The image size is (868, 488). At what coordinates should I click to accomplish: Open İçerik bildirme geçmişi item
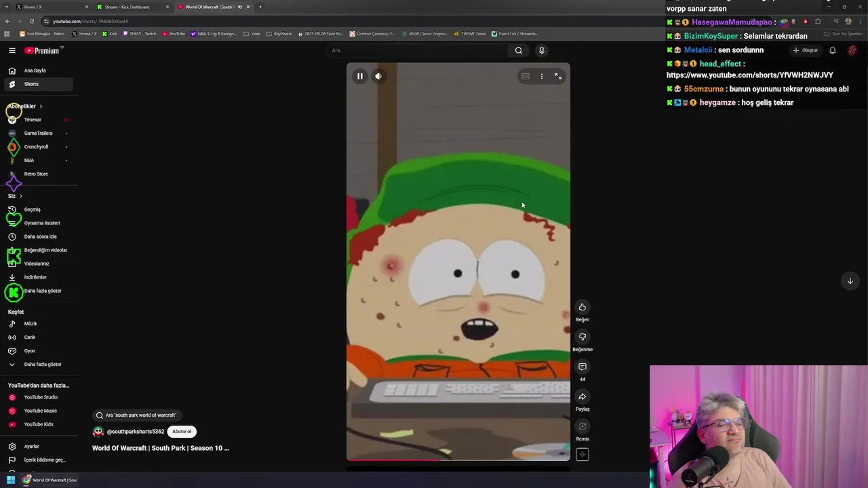coord(38,460)
